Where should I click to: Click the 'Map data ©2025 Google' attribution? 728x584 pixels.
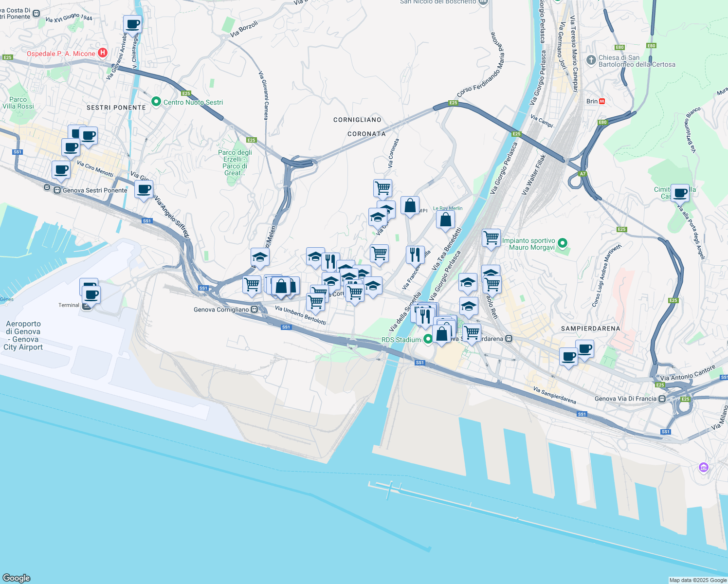pyautogui.click(x=698, y=580)
